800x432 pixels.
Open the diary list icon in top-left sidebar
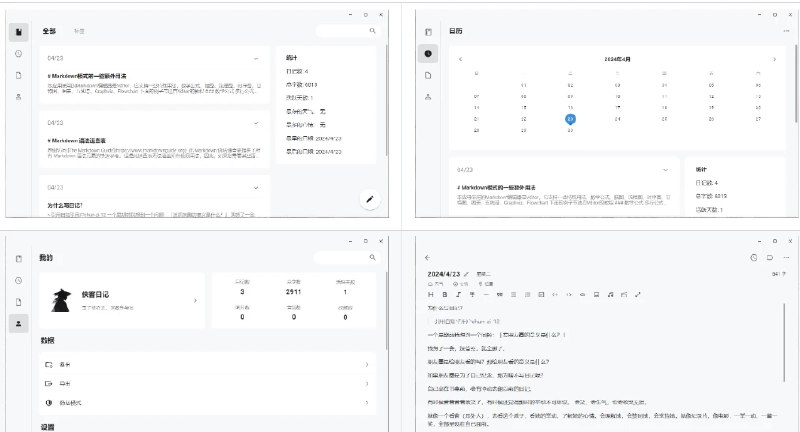[x=19, y=32]
